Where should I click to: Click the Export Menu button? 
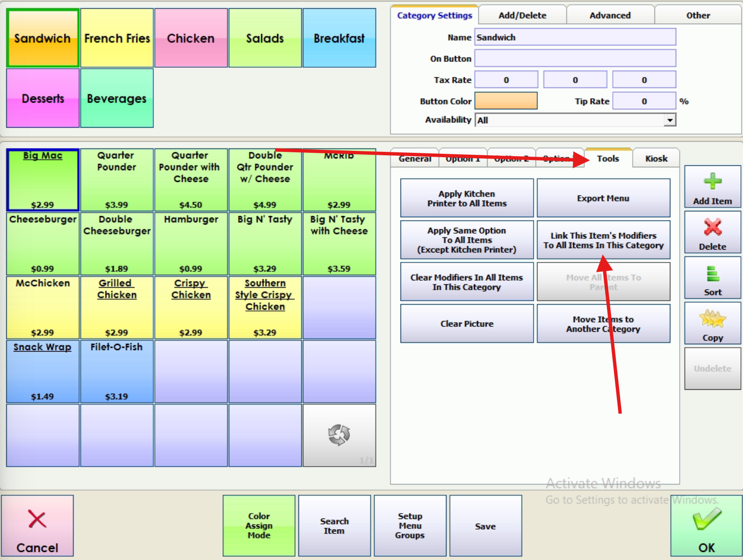(603, 198)
